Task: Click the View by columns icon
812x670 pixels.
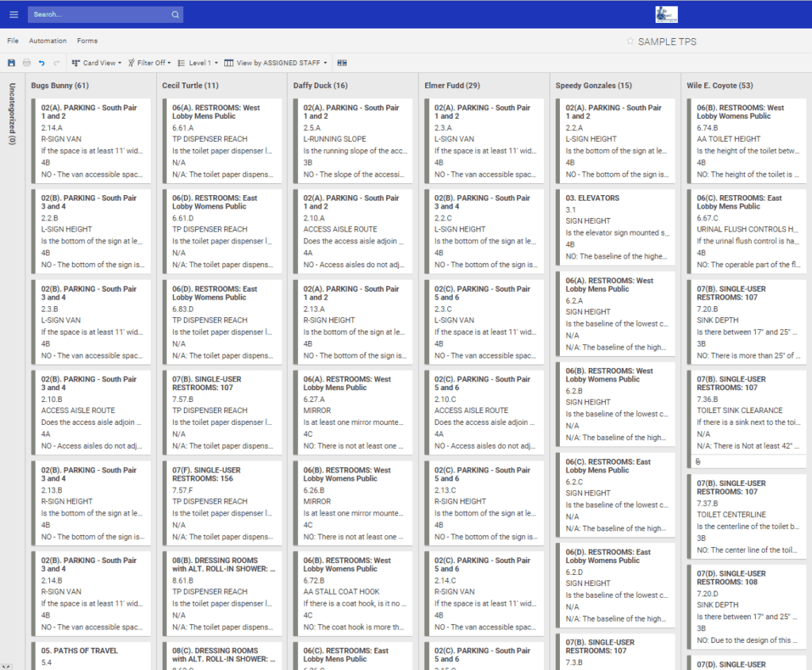Action: (x=228, y=63)
